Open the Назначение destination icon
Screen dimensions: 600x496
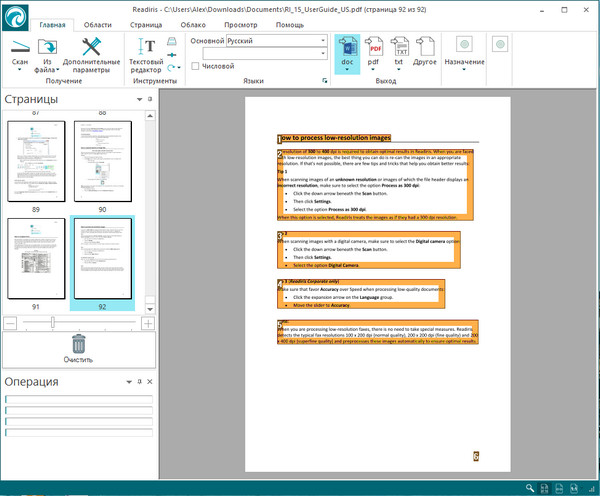(x=464, y=46)
